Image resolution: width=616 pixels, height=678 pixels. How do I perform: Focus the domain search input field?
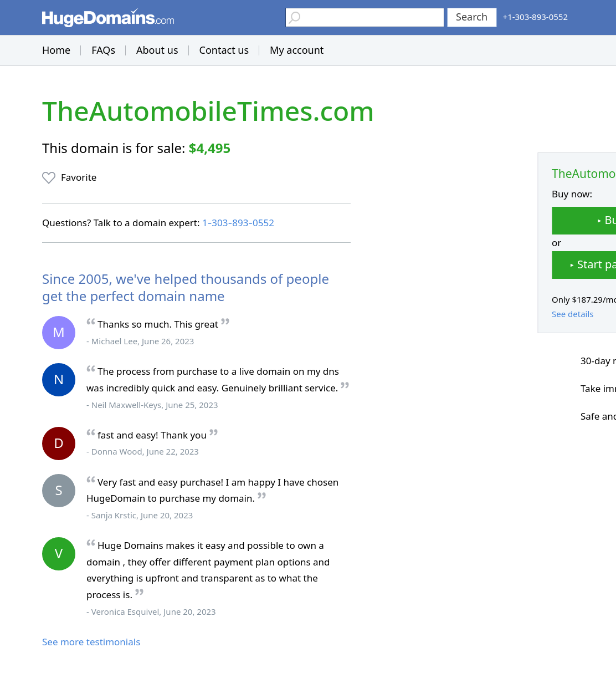(365, 17)
